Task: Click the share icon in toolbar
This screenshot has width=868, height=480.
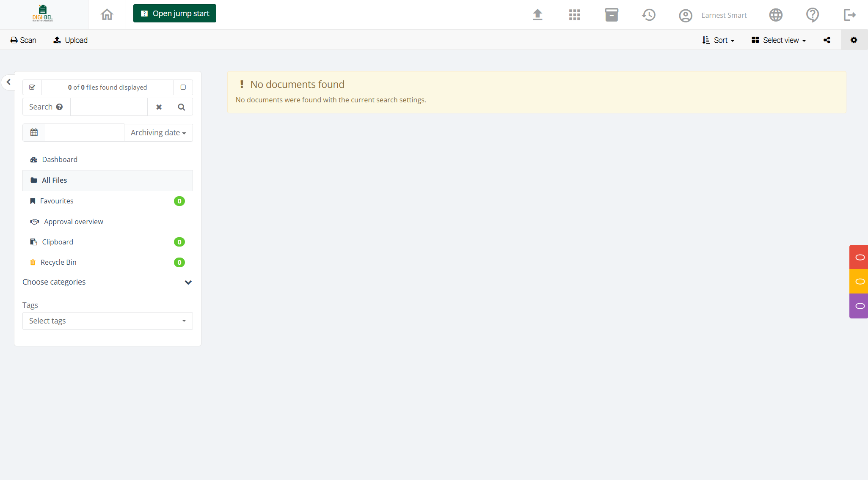Action: [827, 40]
